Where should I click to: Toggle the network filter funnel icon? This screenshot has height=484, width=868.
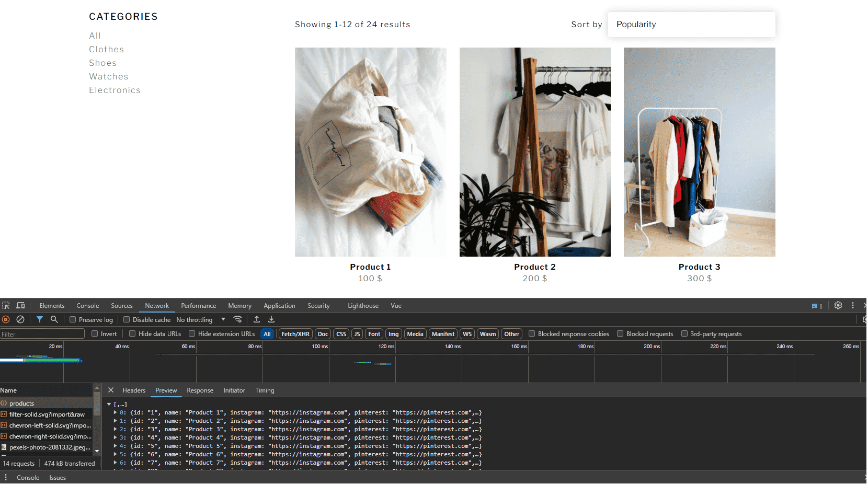click(x=40, y=319)
